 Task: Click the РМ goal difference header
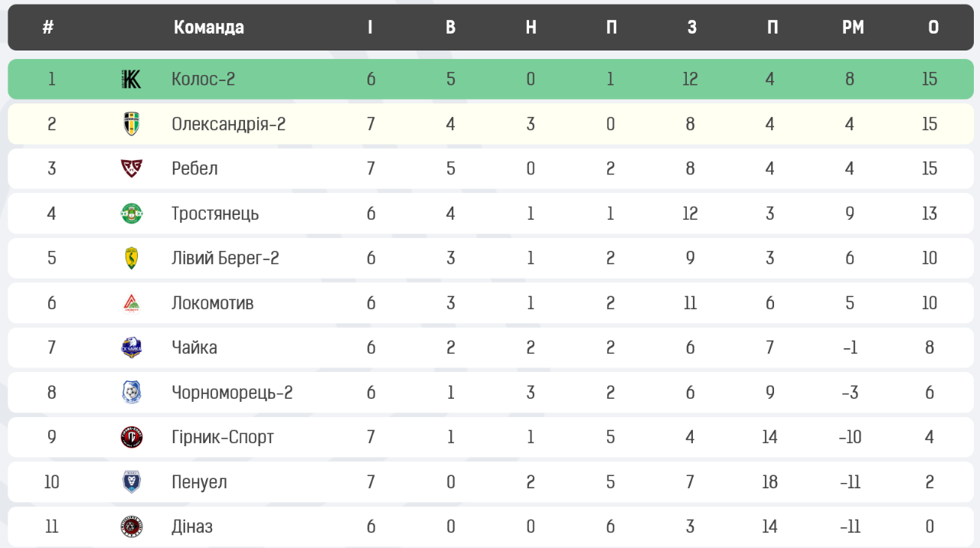tap(853, 28)
